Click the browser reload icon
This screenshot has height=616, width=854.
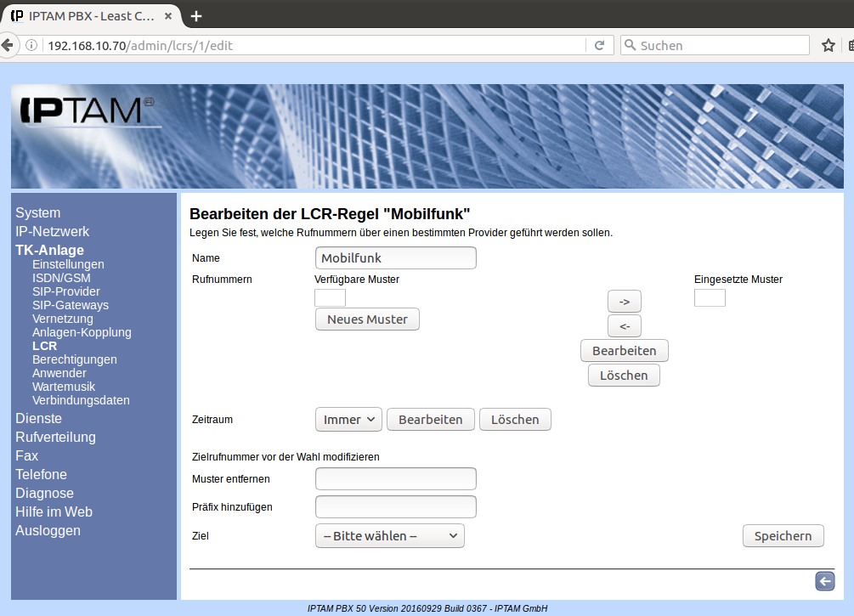[599, 46]
